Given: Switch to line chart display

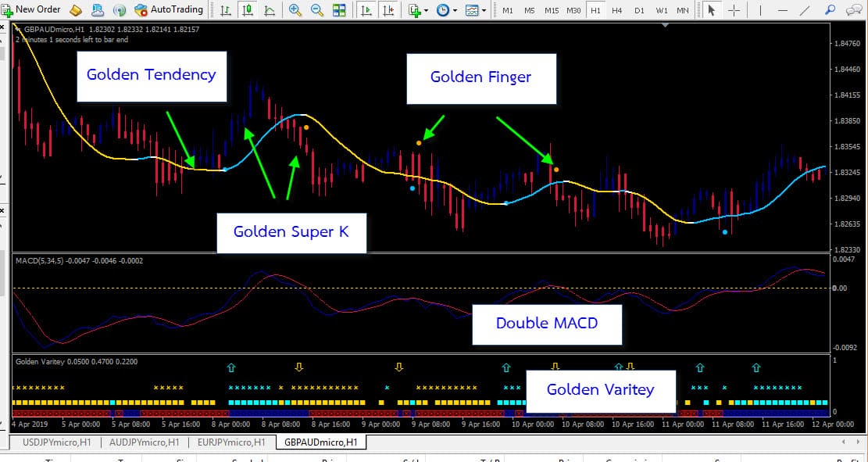Looking at the screenshot, I should [270, 10].
